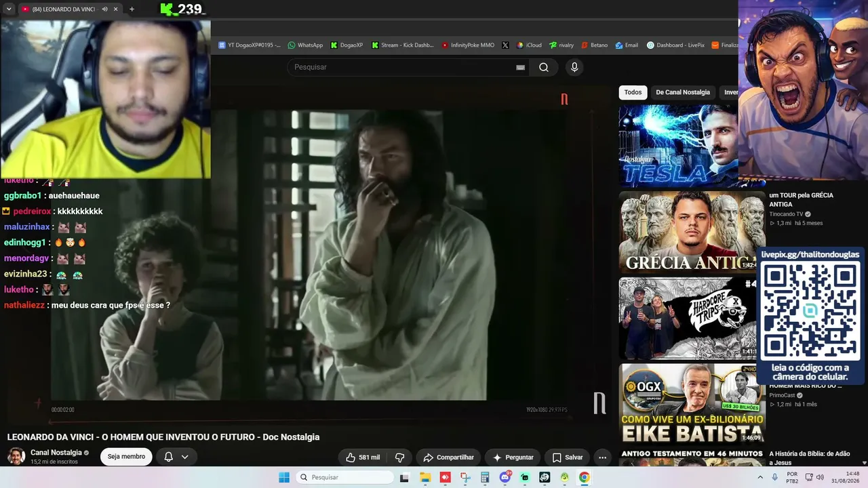Open the Grécia Antiga video thumbnail
The height and width of the screenshot is (488, 868).
pyautogui.click(x=692, y=232)
